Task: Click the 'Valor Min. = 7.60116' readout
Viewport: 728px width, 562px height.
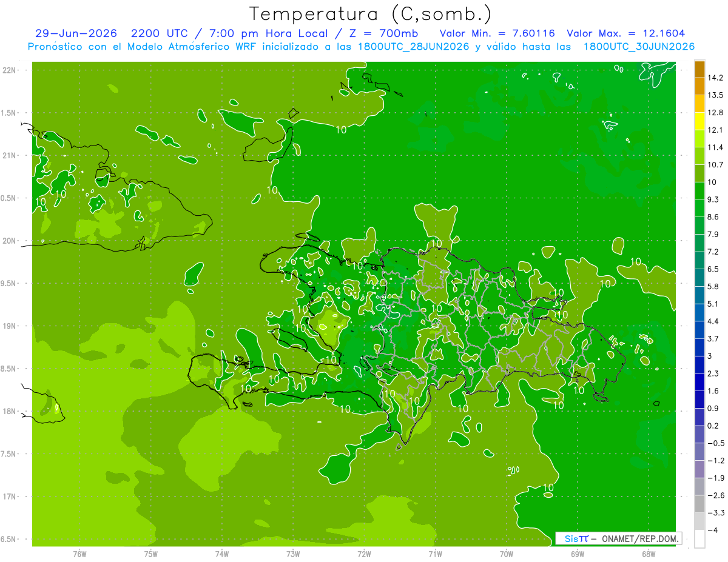Action: [497, 33]
